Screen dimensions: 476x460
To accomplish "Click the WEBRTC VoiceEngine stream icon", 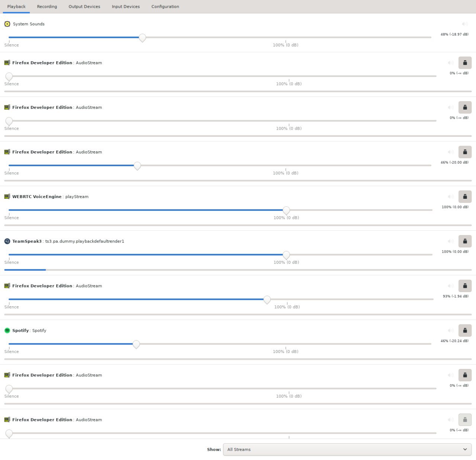I will [7, 197].
